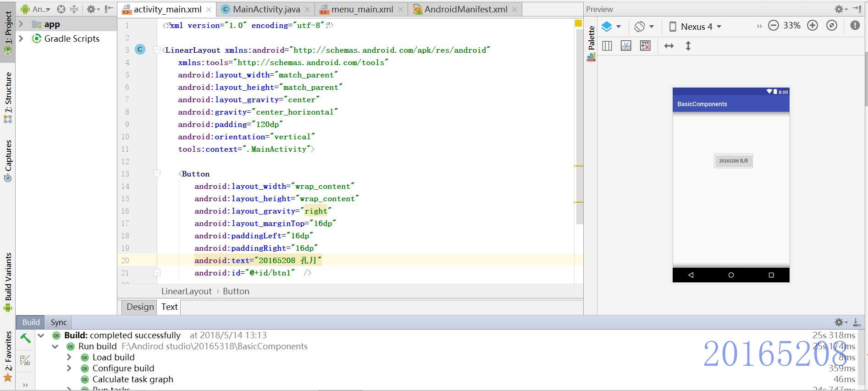
Task: Show more preview toolbar options
Action: (759, 26)
